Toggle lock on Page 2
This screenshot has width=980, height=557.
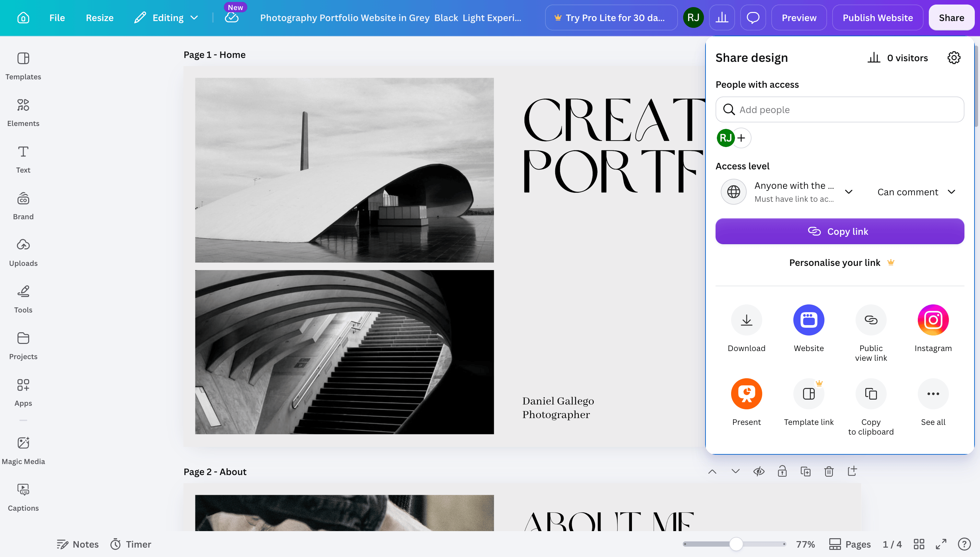782,471
